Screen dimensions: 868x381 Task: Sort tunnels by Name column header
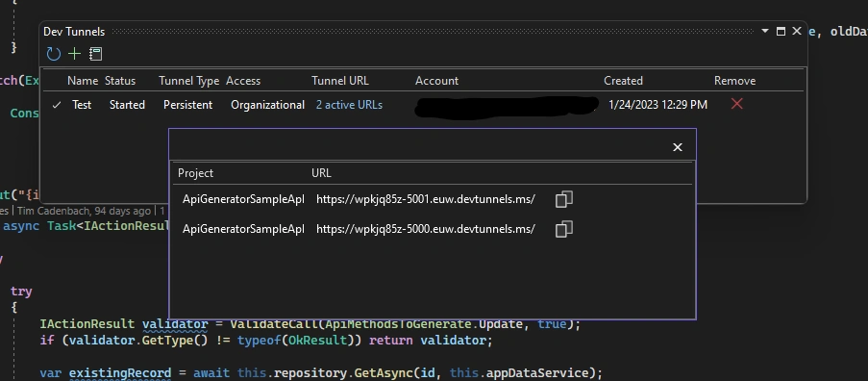[83, 81]
